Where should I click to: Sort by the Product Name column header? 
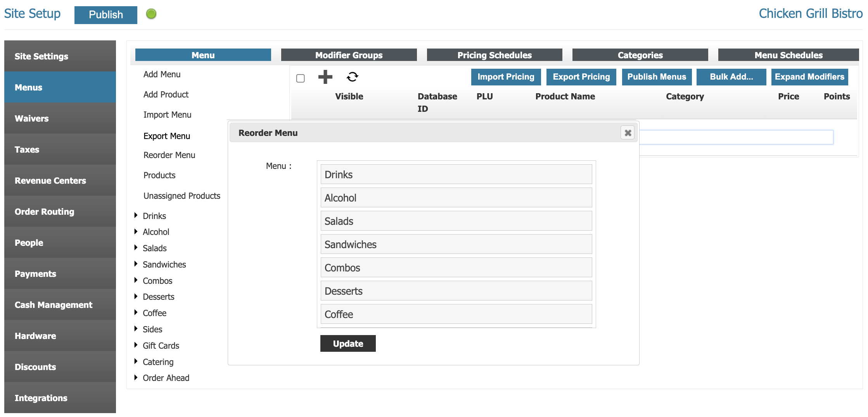tap(565, 96)
